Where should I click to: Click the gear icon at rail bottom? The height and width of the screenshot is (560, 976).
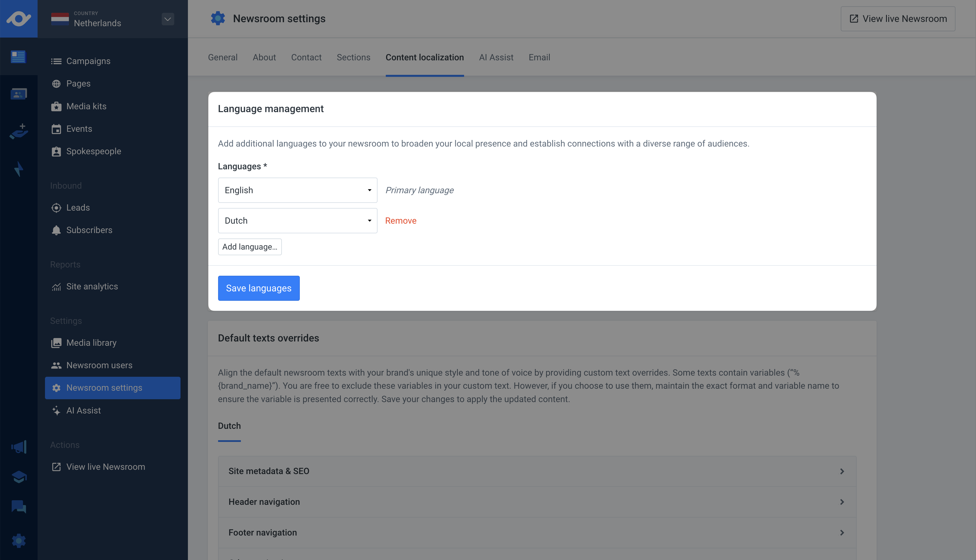(18, 541)
